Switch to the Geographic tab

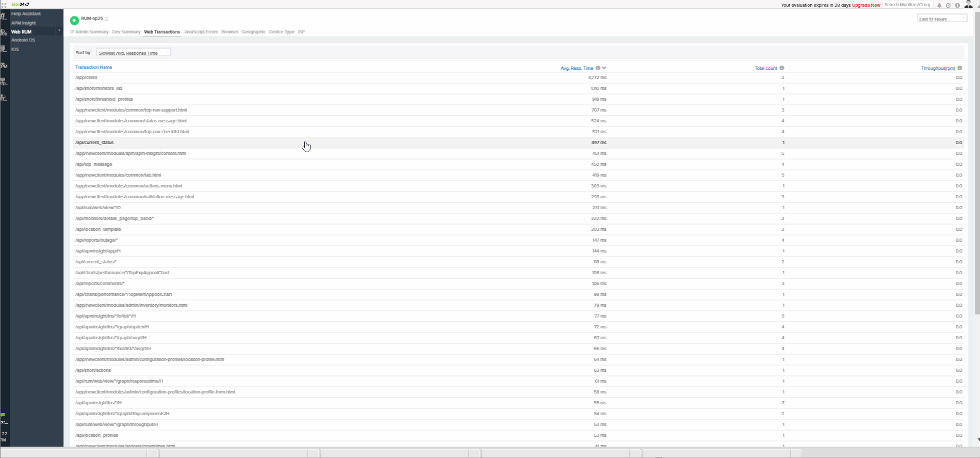pos(253,32)
